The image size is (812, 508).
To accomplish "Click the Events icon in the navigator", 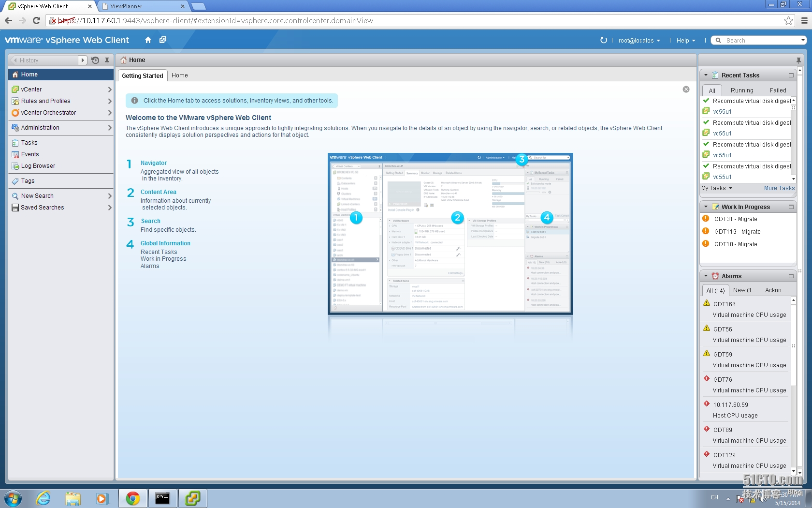I will (15, 154).
